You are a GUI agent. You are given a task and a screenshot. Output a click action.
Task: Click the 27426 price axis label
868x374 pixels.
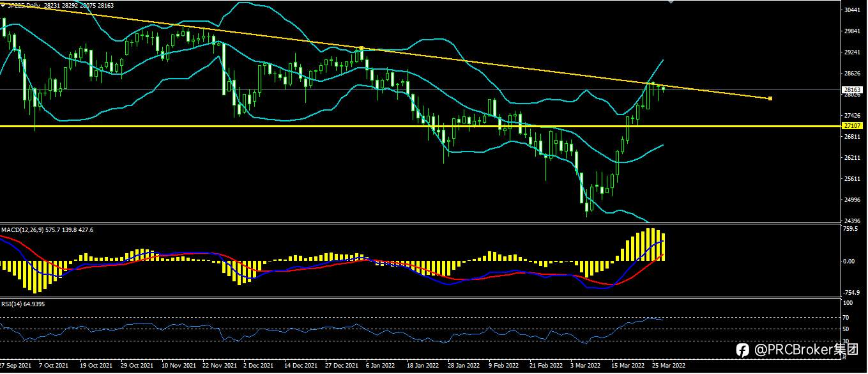click(851, 116)
